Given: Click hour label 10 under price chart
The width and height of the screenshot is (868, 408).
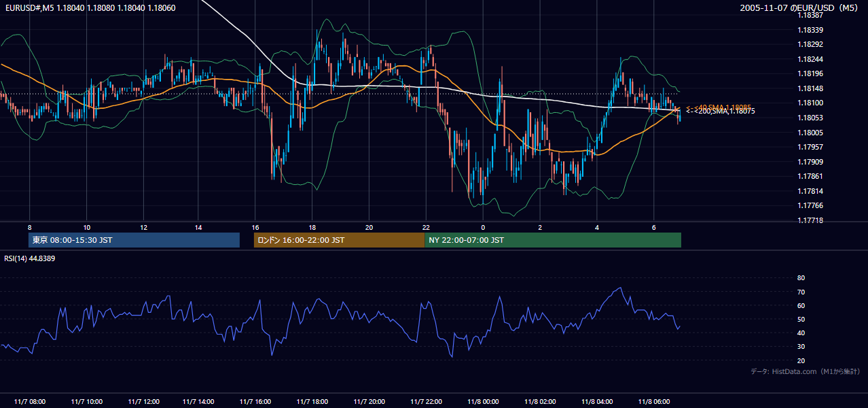Looking at the screenshot, I should (x=86, y=227).
